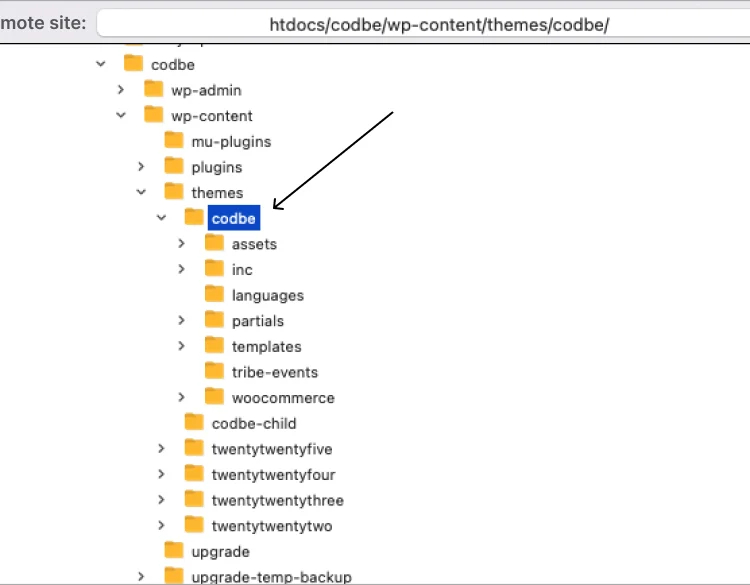Select the assets folder name
This screenshot has height=585, width=750.
[x=254, y=244]
